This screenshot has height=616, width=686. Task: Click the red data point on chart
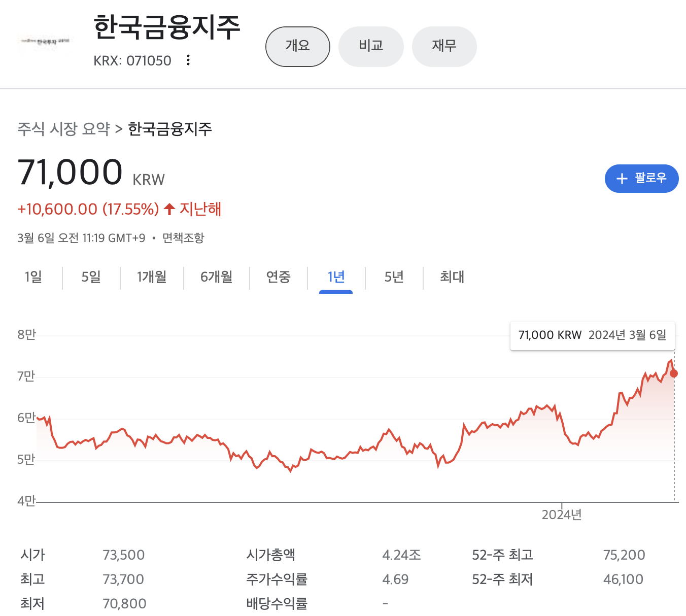pyautogui.click(x=674, y=373)
